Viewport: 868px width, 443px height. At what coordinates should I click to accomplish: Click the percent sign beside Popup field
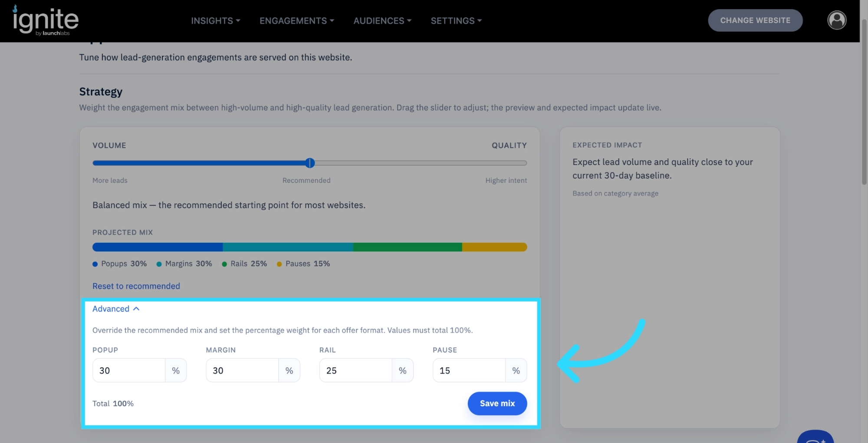point(176,370)
